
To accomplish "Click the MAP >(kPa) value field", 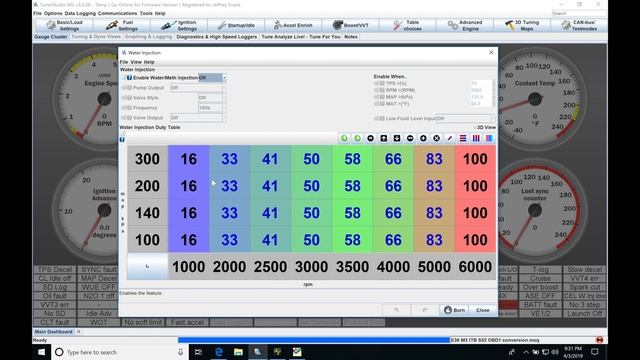I will (x=481, y=97).
